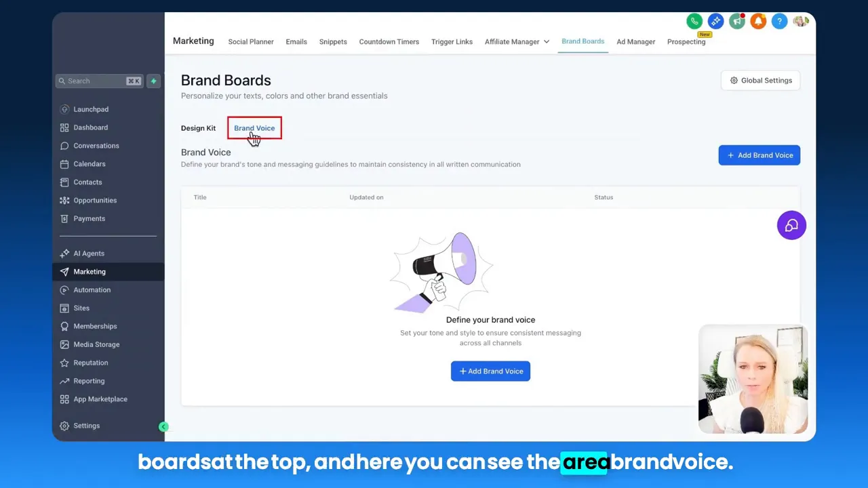
Task: Click the Media Storage image icon
Action: coord(64,345)
